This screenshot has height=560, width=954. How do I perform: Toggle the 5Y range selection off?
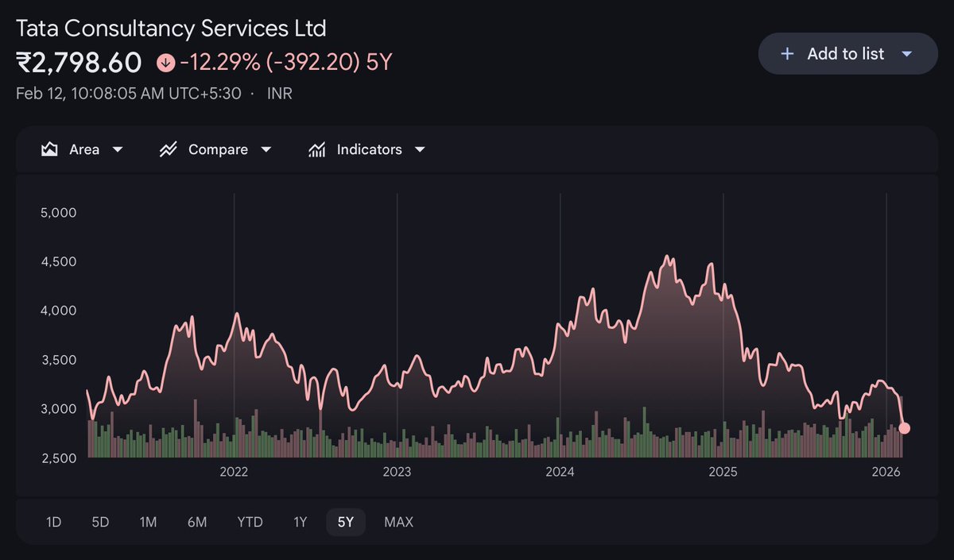(x=346, y=522)
